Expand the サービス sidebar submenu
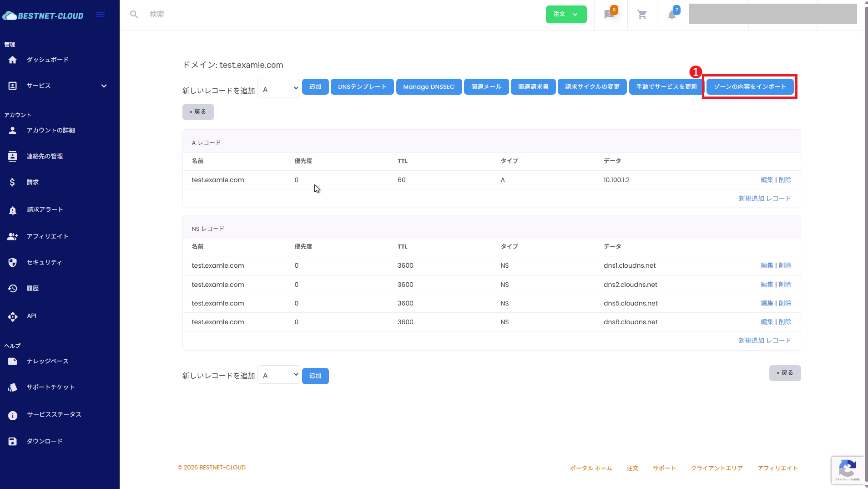This screenshot has height=489, width=868. point(104,86)
